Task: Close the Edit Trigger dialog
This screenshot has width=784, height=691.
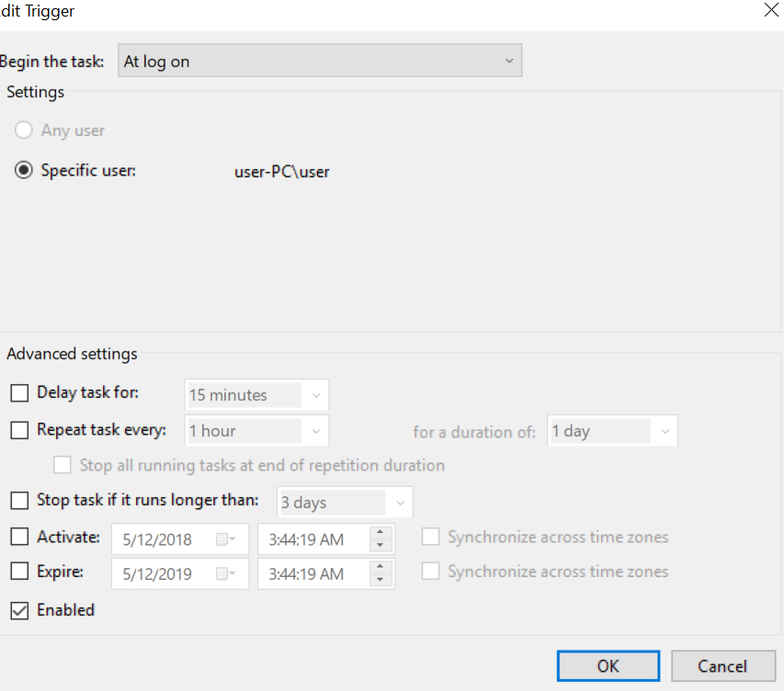Action: tap(771, 10)
